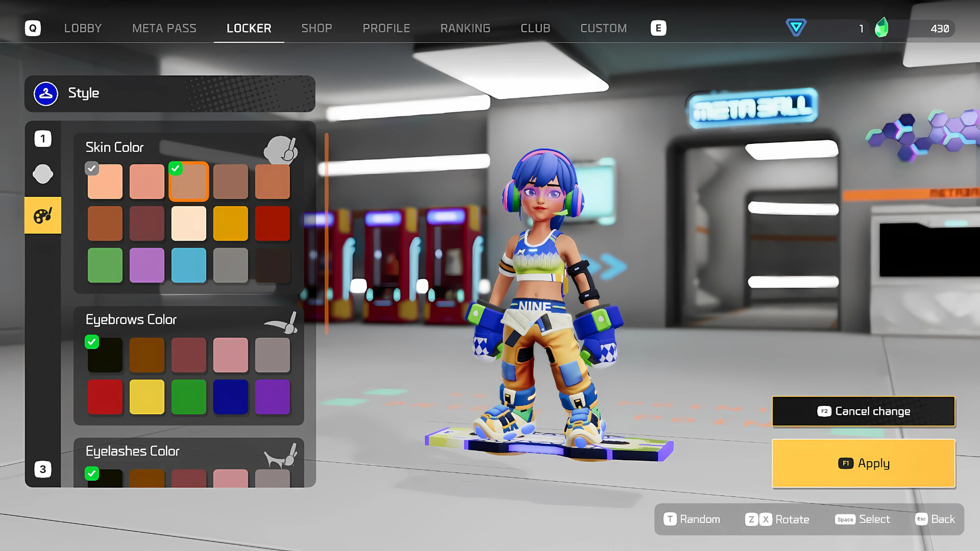
Task: Pick the purple skin color swatch
Action: coord(147,265)
